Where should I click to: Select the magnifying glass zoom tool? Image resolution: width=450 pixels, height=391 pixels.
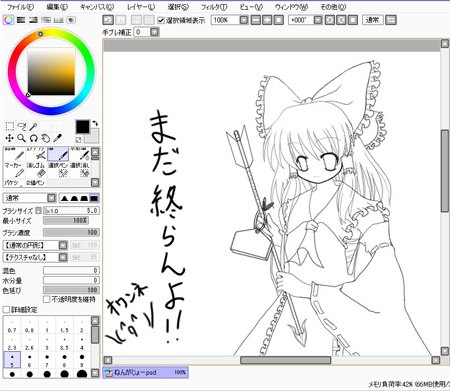point(21,138)
